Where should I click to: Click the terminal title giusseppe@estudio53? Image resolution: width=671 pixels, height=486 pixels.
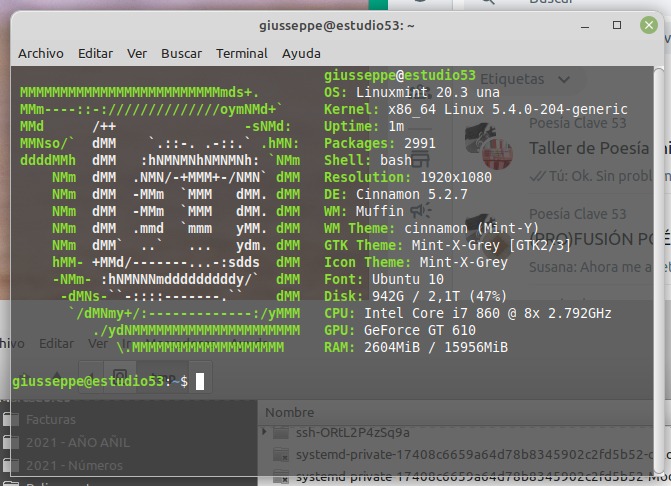point(336,26)
